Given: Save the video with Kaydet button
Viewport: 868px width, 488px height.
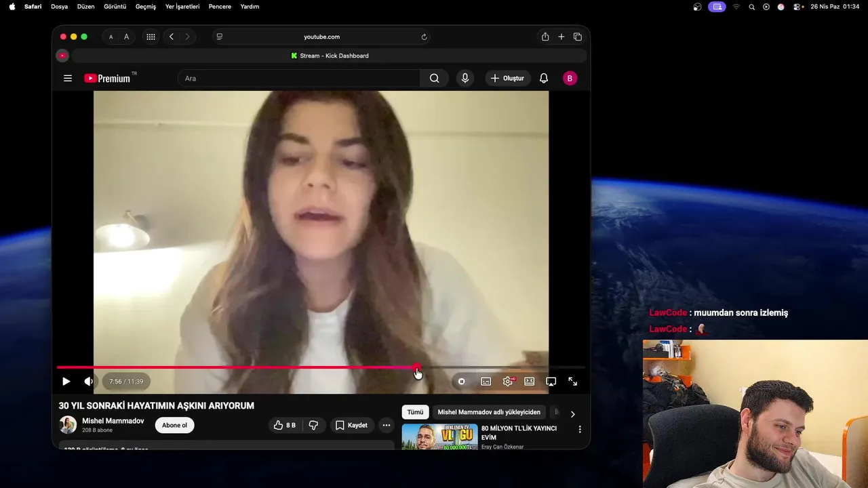Looking at the screenshot, I should click(351, 425).
